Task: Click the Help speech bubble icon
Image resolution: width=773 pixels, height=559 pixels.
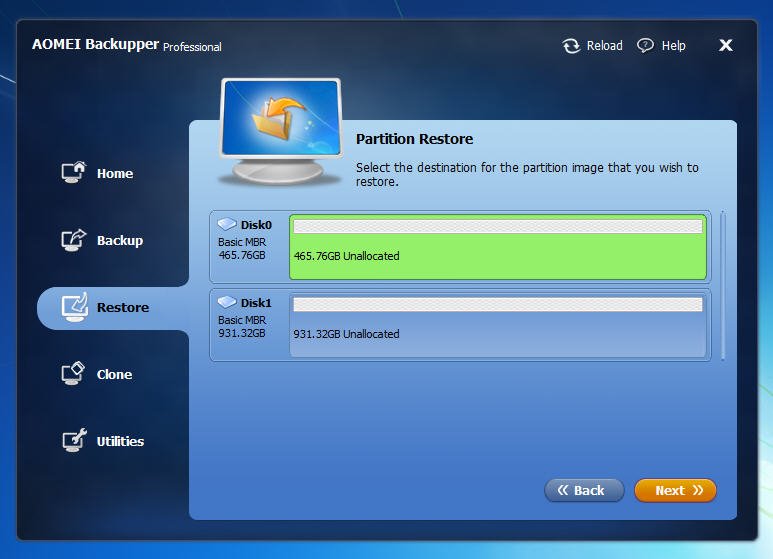Action: tap(645, 45)
